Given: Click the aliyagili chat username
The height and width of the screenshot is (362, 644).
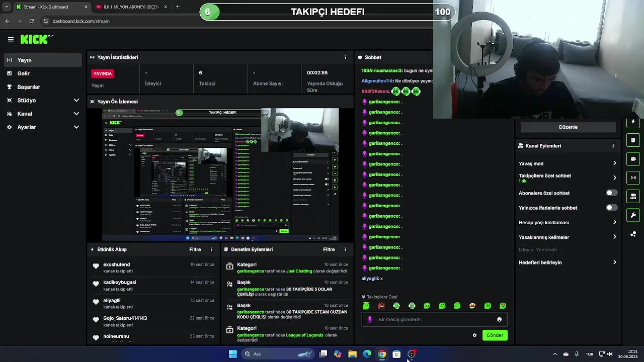Looking at the screenshot, I should [370, 279].
